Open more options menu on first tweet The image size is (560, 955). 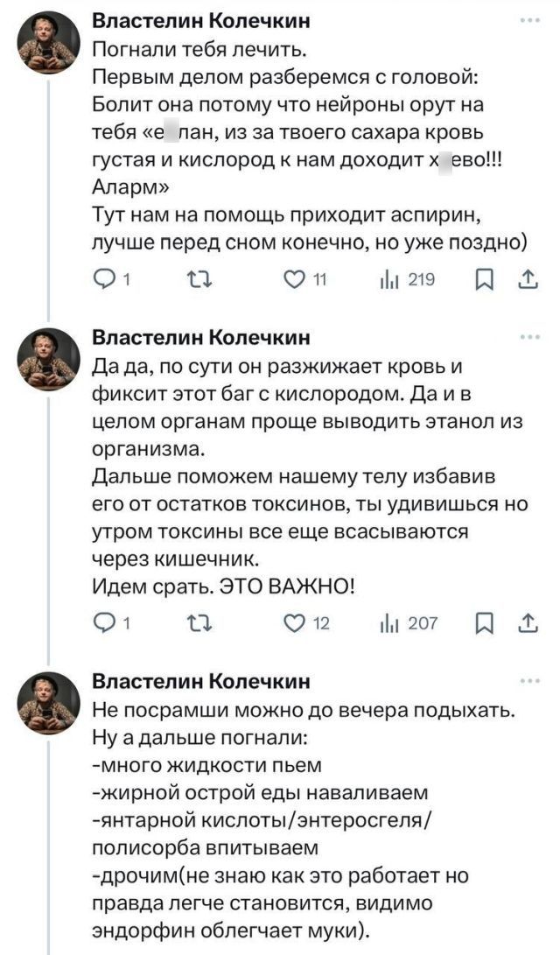point(529,20)
